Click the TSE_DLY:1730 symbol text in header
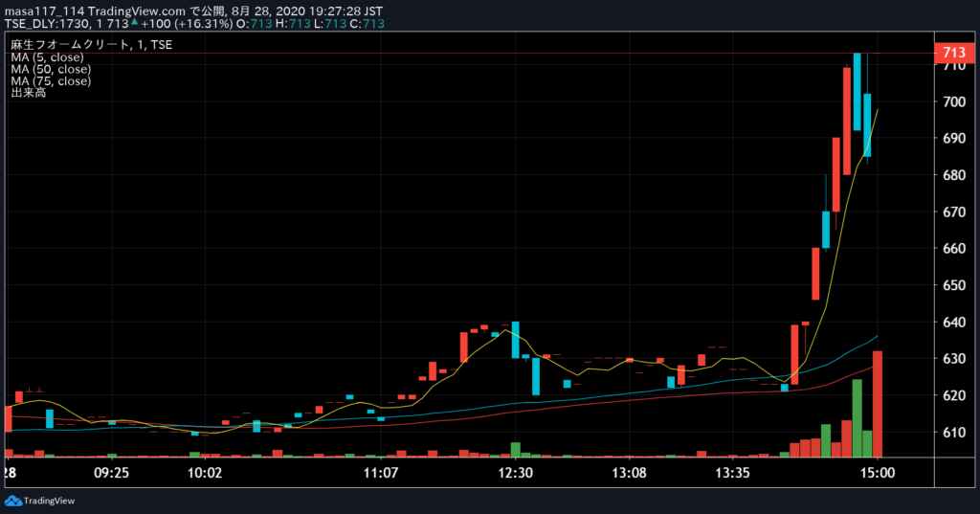The width and height of the screenshot is (980, 514). 48,24
